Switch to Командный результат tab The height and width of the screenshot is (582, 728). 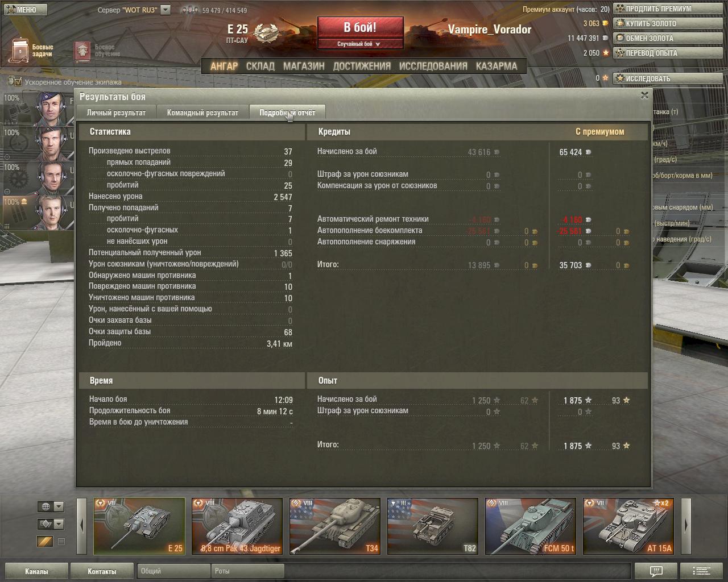click(x=202, y=113)
